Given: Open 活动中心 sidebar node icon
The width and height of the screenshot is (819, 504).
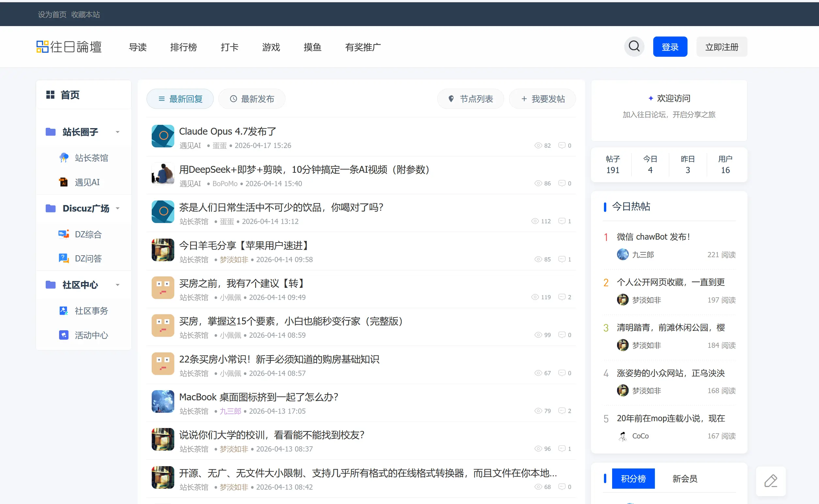Looking at the screenshot, I should 64,335.
